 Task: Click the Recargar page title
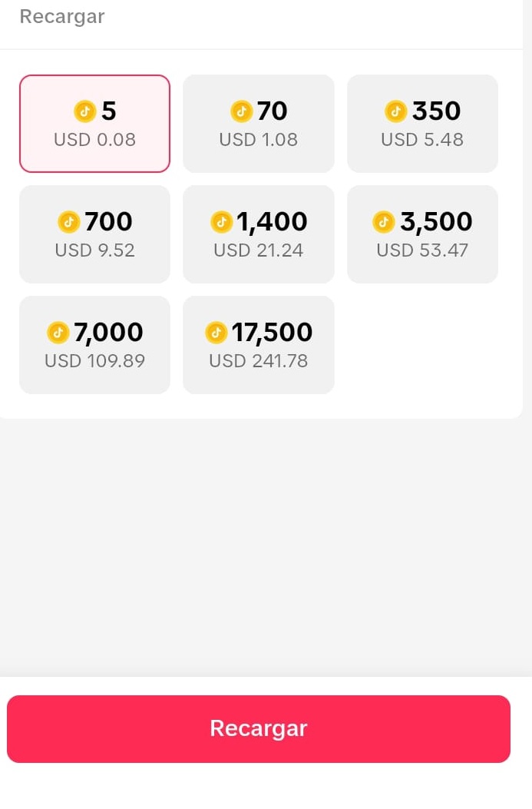tap(61, 16)
